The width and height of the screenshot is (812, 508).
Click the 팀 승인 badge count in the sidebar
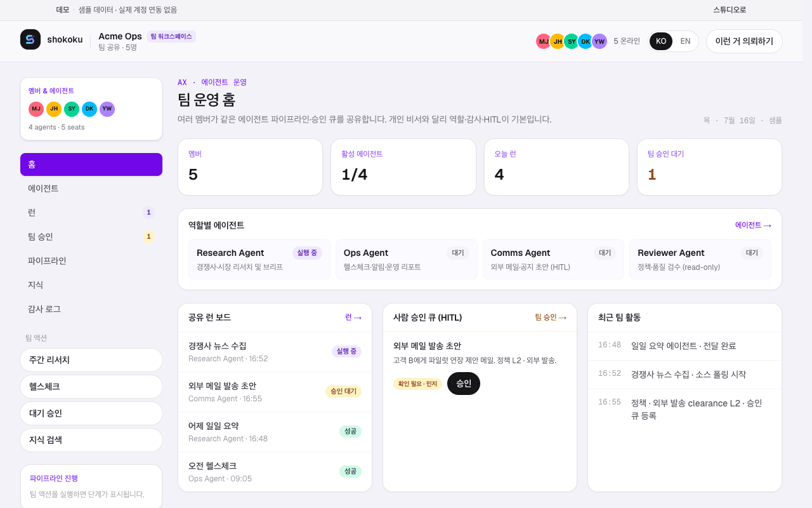coord(148,237)
